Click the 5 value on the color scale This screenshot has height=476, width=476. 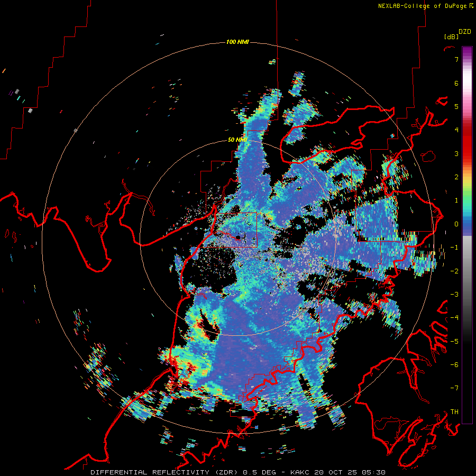[456, 106]
